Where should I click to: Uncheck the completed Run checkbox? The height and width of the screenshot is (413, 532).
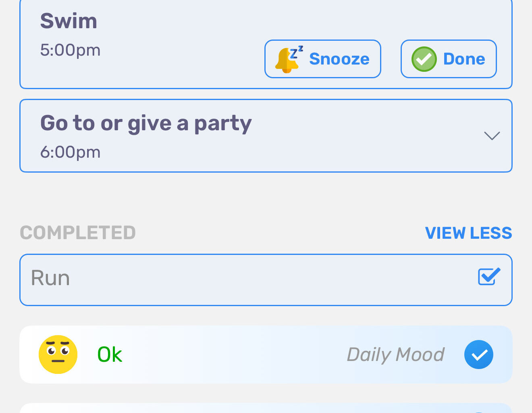[489, 277]
